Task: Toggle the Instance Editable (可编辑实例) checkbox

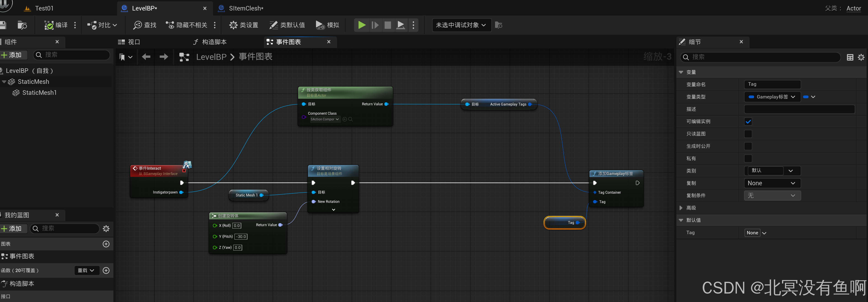Action: (748, 122)
